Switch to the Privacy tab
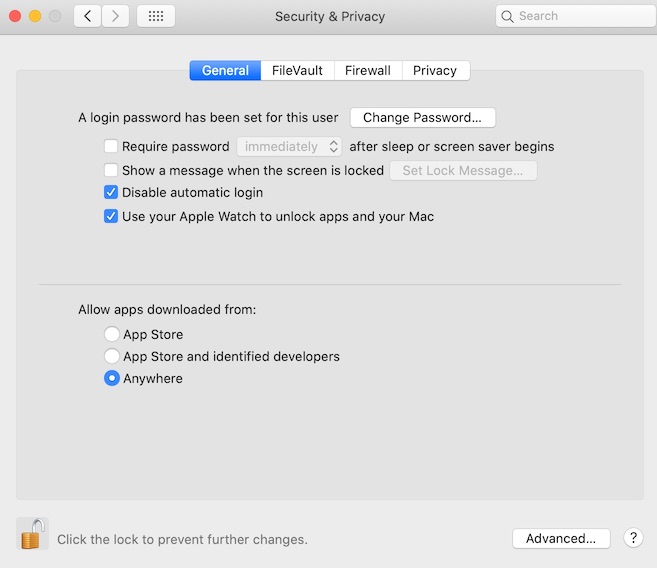The width and height of the screenshot is (657, 568). click(435, 71)
